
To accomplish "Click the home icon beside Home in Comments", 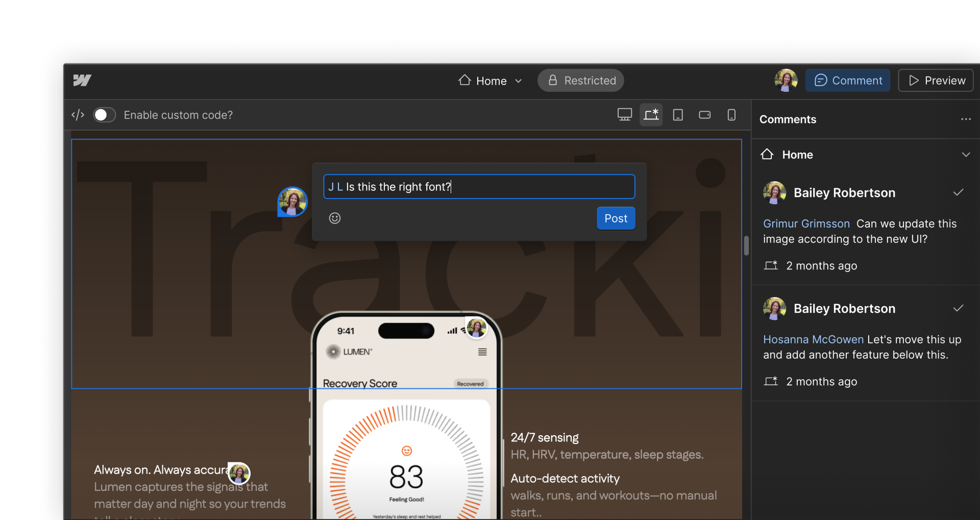I will pos(768,154).
